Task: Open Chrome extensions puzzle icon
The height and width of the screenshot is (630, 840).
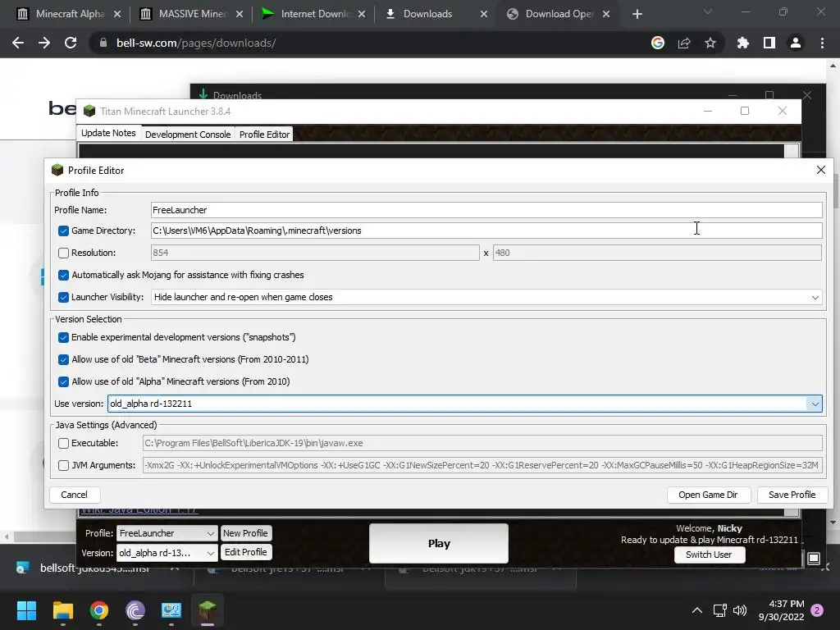Action: click(x=743, y=43)
